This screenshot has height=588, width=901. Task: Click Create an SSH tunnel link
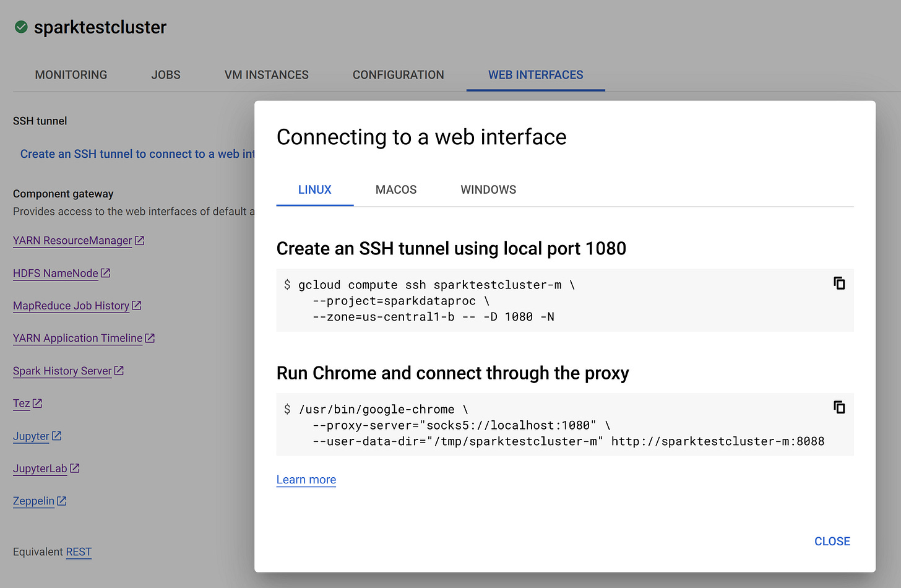click(x=137, y=154)
